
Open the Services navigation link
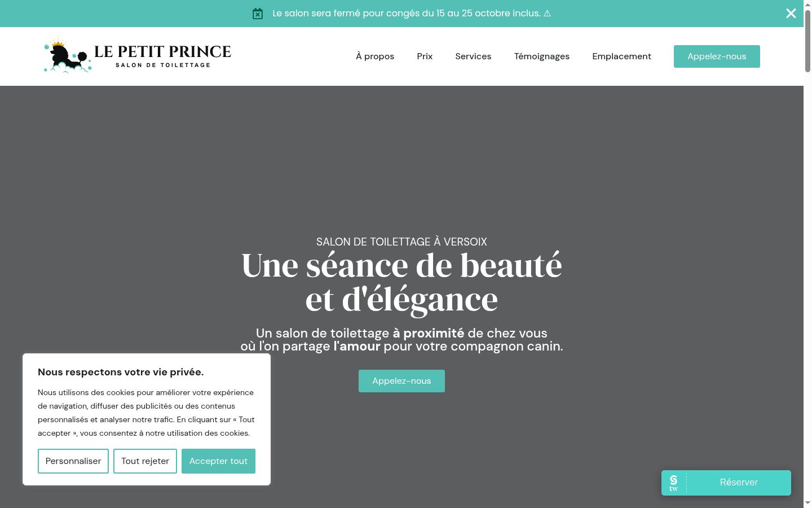pyautogui.click(x=473, y=56)
